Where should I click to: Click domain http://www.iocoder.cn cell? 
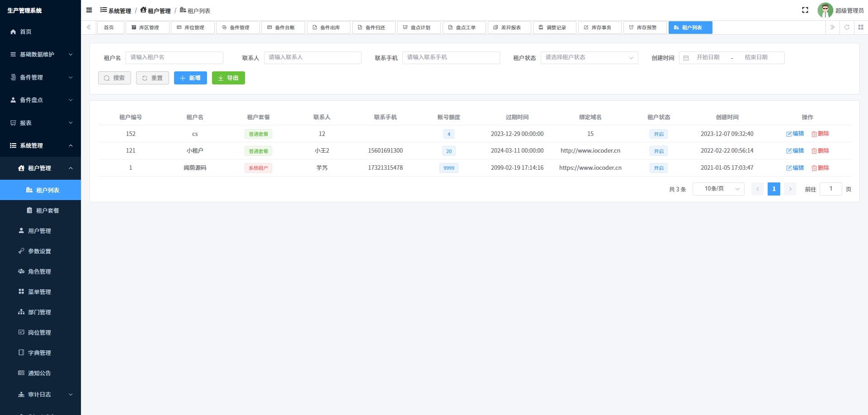coord(590,151)
